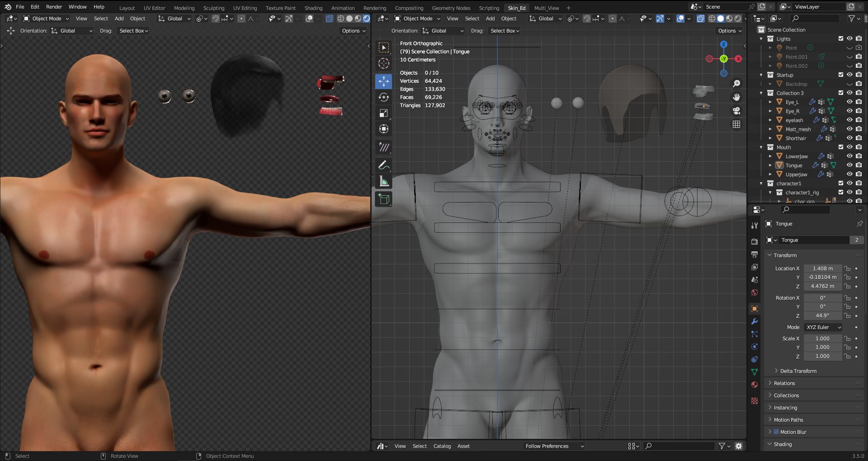Click the outliner search field
The width and height of the screenshot is (868, 461).
click(x=815, y=19)
